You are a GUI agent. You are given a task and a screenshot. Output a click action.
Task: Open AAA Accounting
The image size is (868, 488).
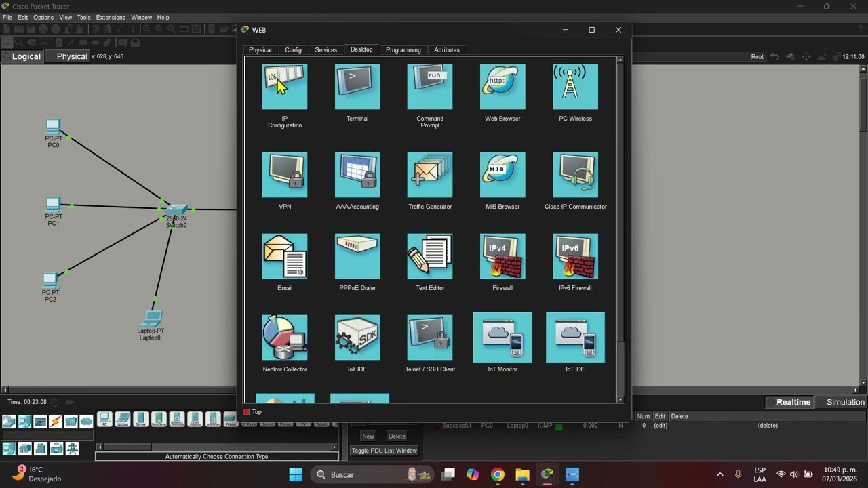(x=357, y=175)
